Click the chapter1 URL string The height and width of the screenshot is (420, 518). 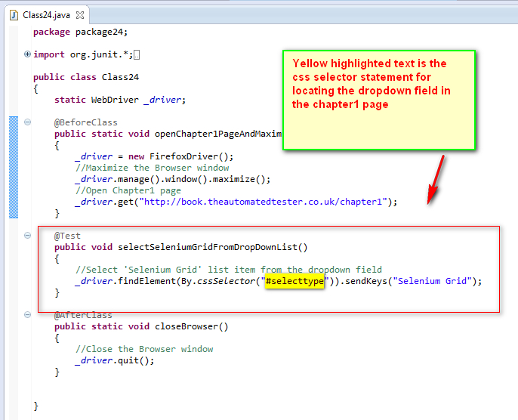263,202
